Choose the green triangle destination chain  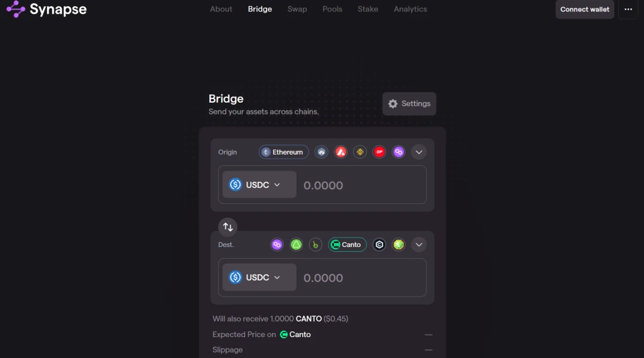click(x=296, y=245)
